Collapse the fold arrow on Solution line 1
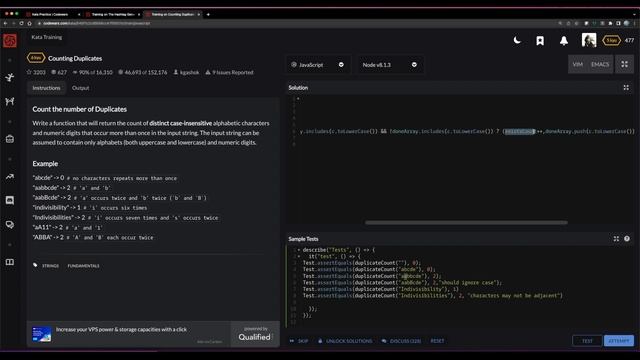The height and width of the screenshot is (360, 640). coord(298,98)
